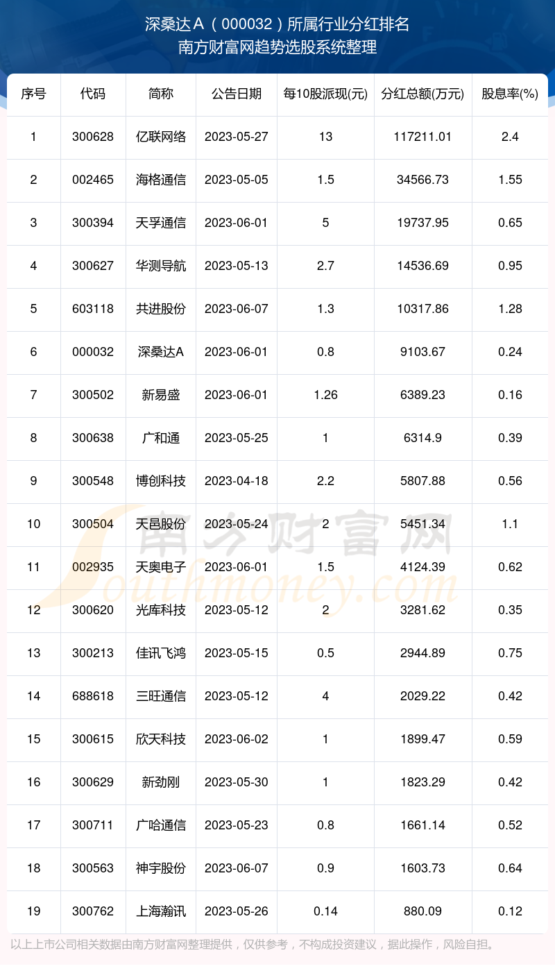The image size is (555, 980).
Task: Click the 代码 column header
Action: (x=93, y=94)
